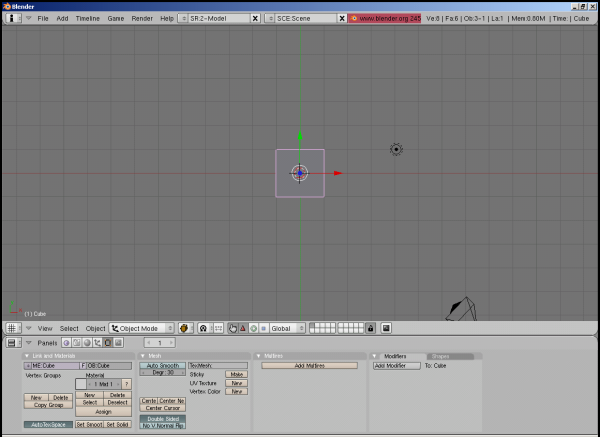600x437 pixels.
Task: Open the draw type (viewport shading) selector
Action: tap(185, 328)
